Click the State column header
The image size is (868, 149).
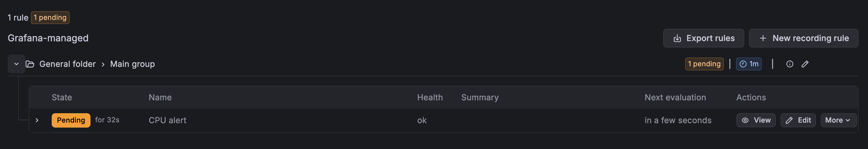click(62, 97)
